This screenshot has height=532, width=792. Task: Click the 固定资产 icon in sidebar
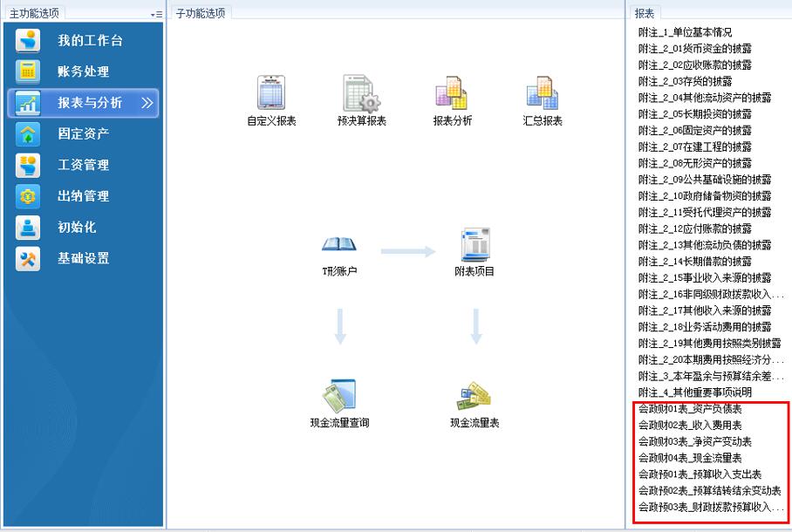[28, 134]
